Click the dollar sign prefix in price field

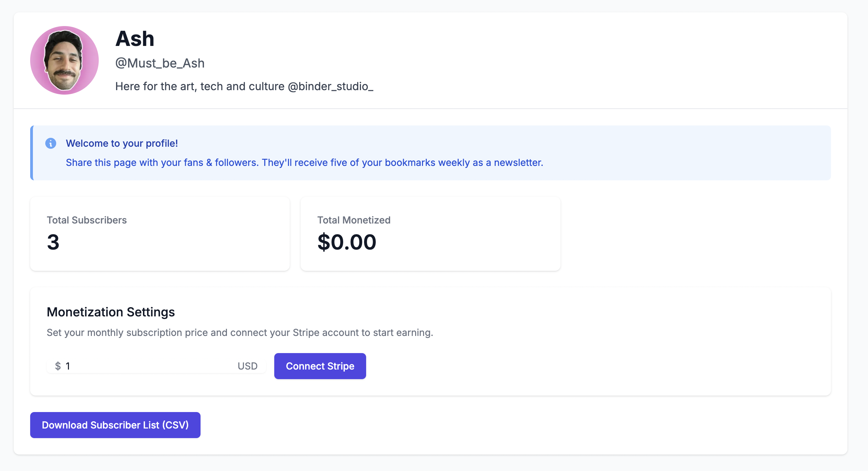(58, 366)
